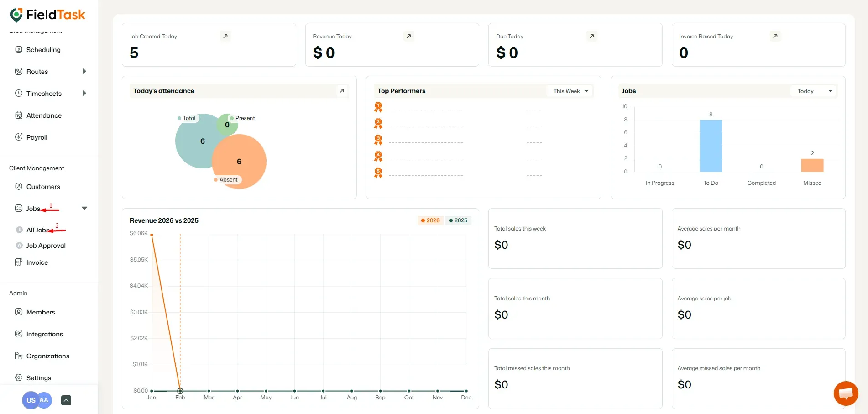Open the orange chat support bubble
The height and width of the screenshot is (414, 868).
coord(846,393)
